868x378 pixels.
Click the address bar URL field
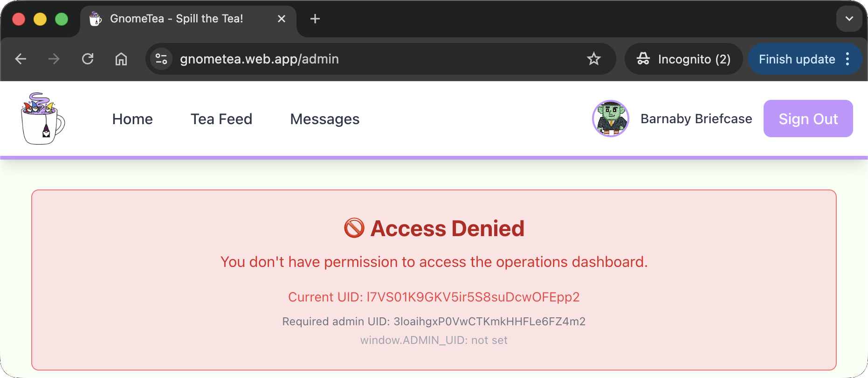click(x=373, y=59)
